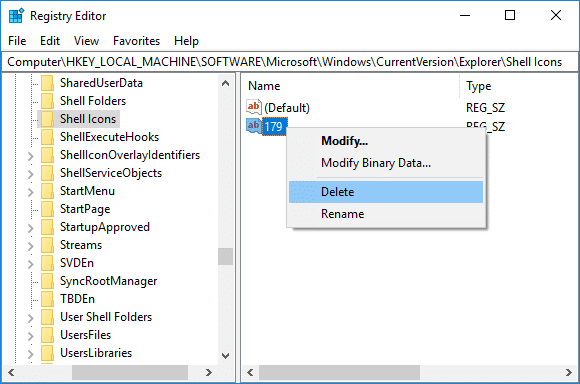Click the StartMenu folder icon
Viewport: 580px width, 384px height.
point(47,191)
